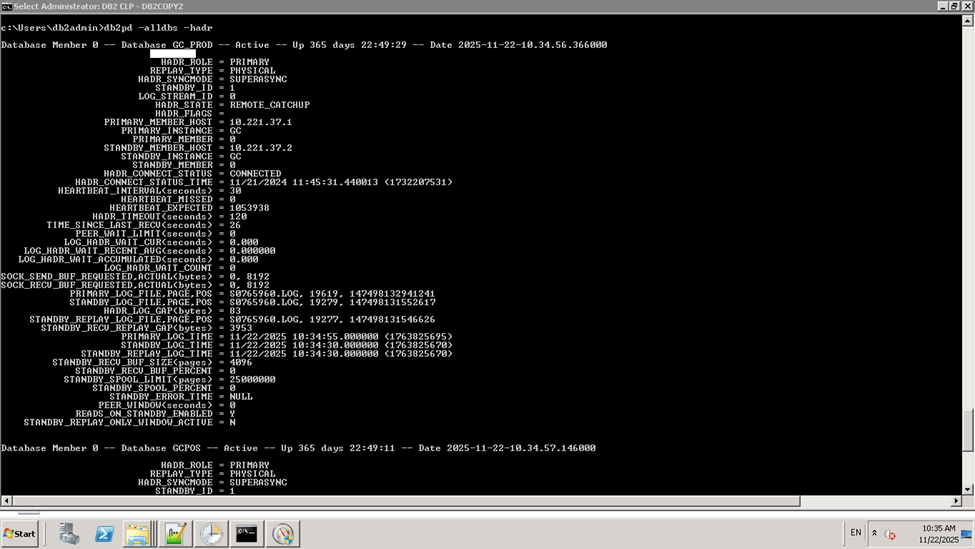Image resolution: width=975 pixels, height=549 pixels.
Task: Open Windows PowerShell from the taskbar
Action: tap(103, 534)
